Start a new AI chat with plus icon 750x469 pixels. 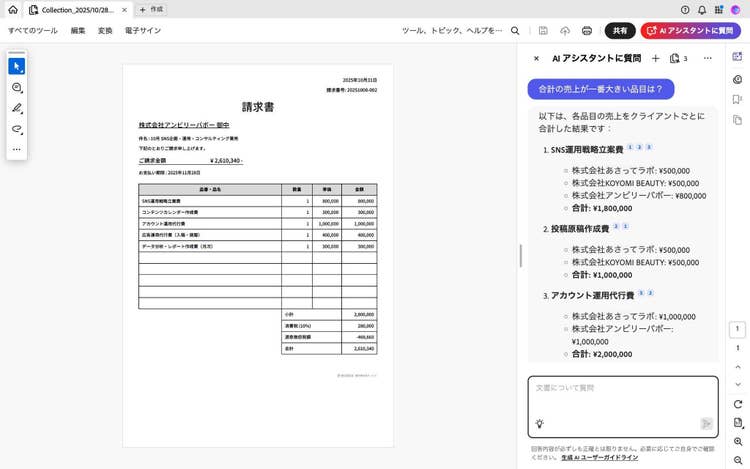(655, 59)
